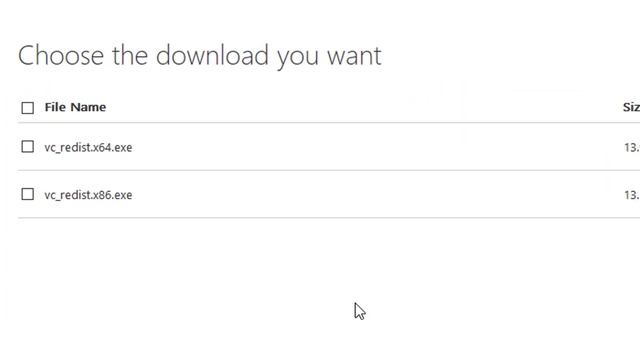Click the word "Choose" in the heading
Viewport: 640px width, 360px height.
point(61,55)
